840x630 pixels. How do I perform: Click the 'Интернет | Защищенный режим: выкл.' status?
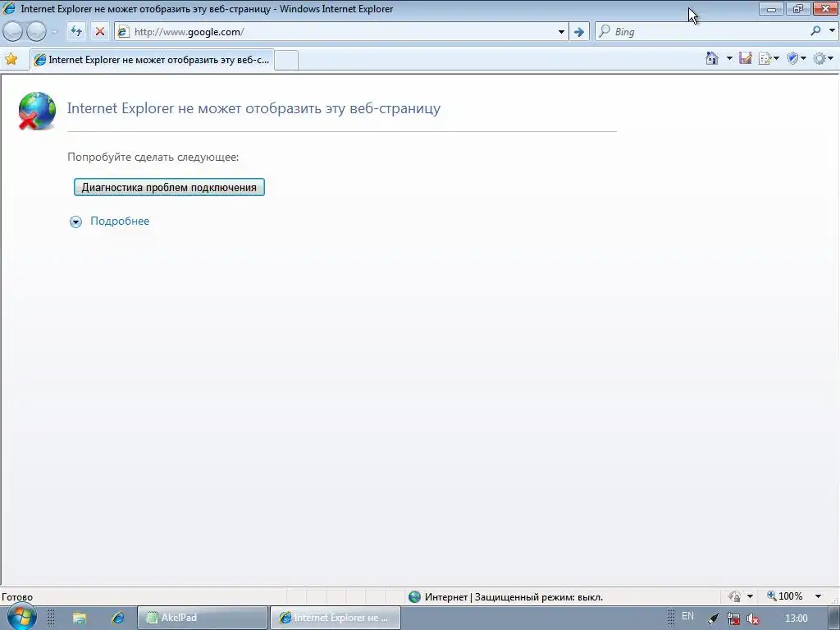click(x=514, y=597)
